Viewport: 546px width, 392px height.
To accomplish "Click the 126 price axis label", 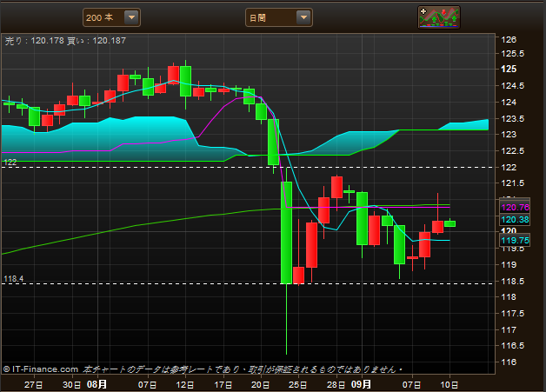I will [x=509, y=40].
